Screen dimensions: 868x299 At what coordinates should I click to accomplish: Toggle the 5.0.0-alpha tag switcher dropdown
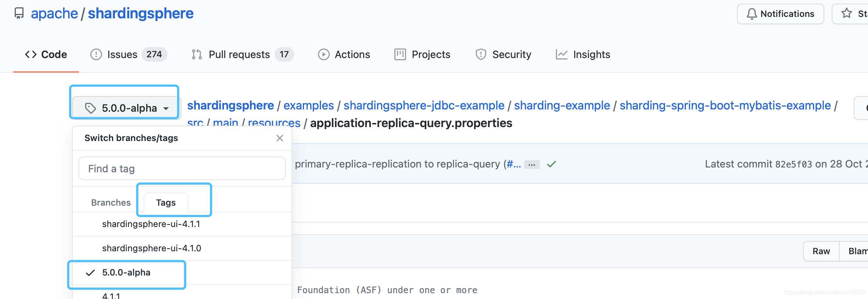[126, 108]
